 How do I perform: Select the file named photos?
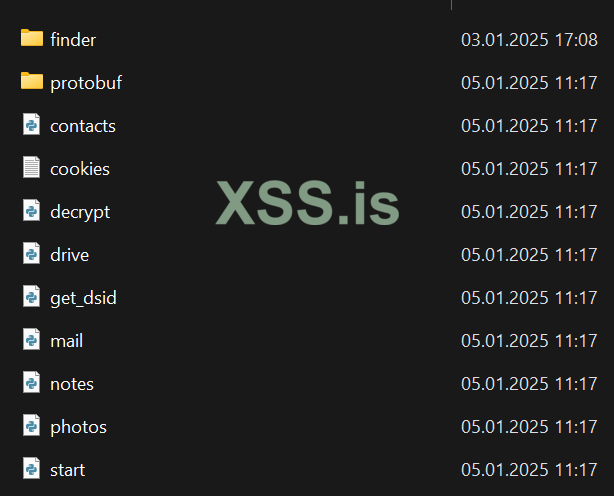point(78,427)
